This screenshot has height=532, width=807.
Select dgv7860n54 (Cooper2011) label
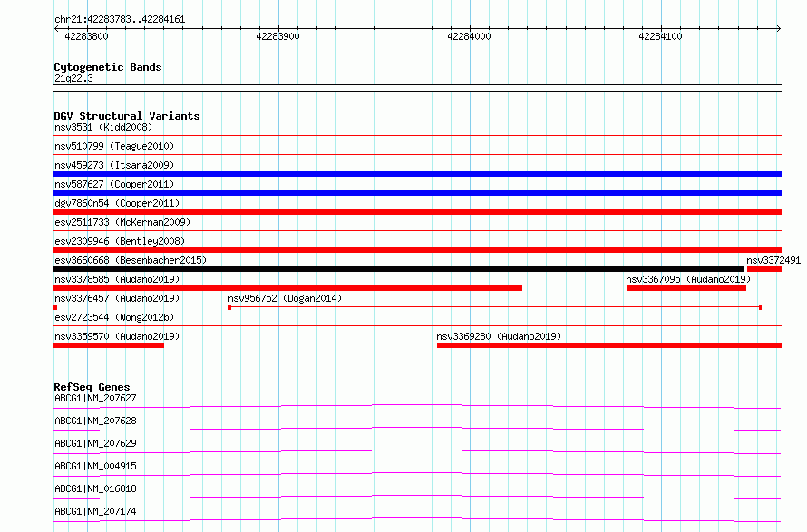pyautogui.click(x=117, y=203)
